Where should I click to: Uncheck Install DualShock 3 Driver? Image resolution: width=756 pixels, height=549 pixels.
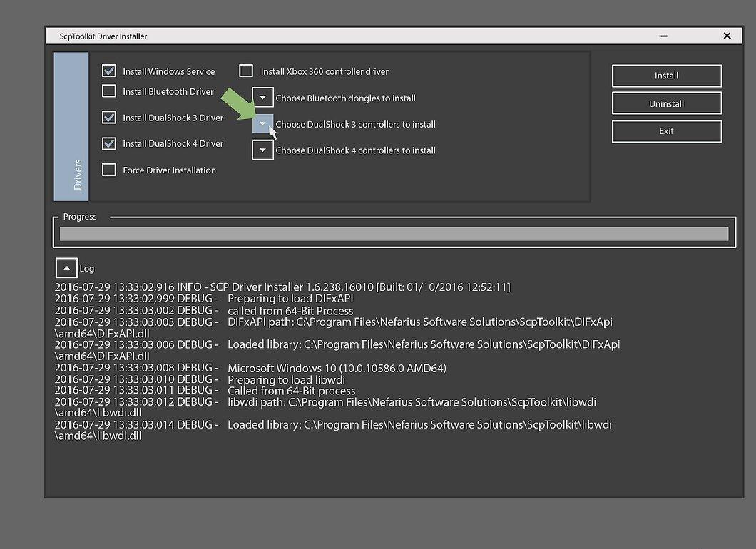109,117
